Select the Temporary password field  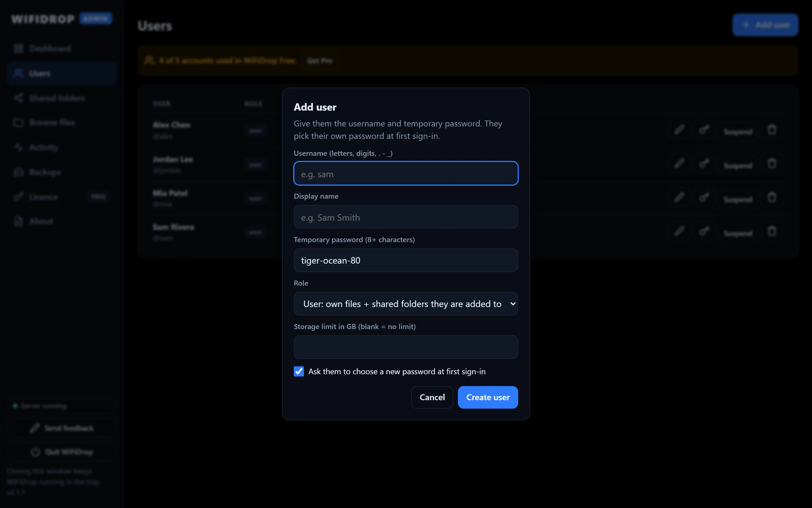click(406, 260)
